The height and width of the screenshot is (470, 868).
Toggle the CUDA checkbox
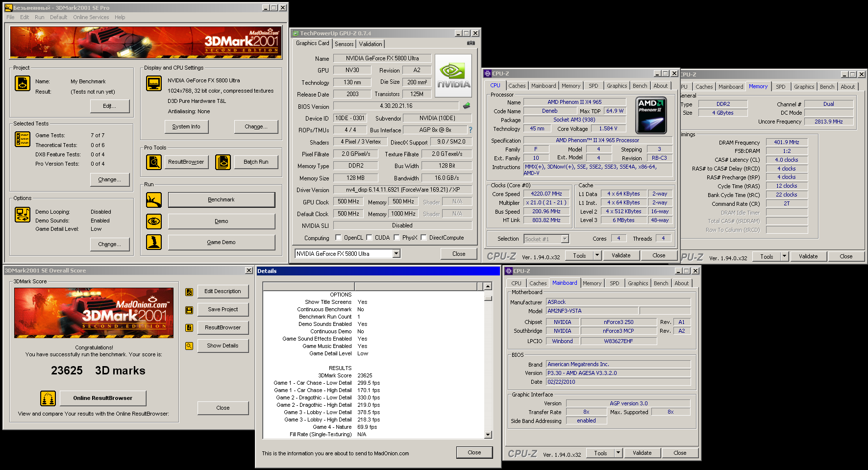pyautogui.click(x=369, y=238)
